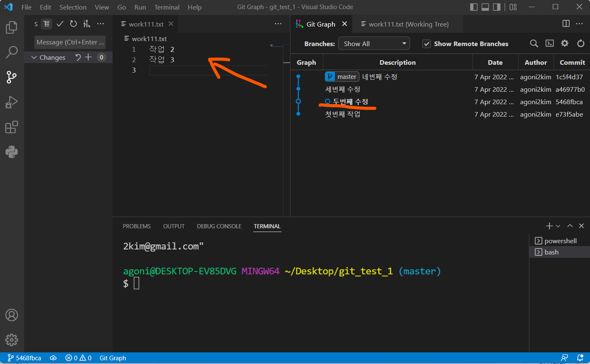
Task: Click the commit message input box
Action: 70,42
